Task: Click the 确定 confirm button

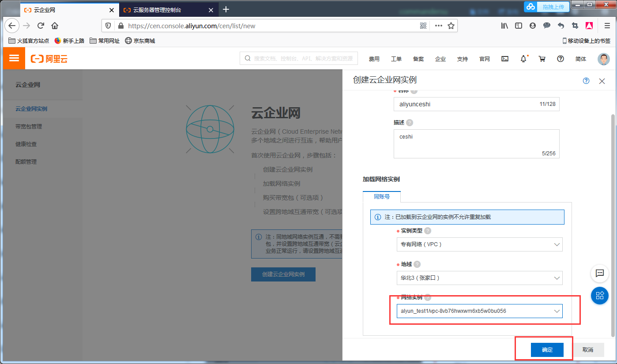Action: coord(547,349)
